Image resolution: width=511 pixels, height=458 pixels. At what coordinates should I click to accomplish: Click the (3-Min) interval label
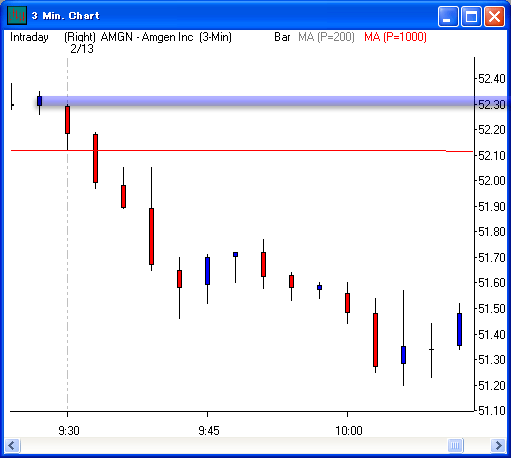tap(215, 37)
